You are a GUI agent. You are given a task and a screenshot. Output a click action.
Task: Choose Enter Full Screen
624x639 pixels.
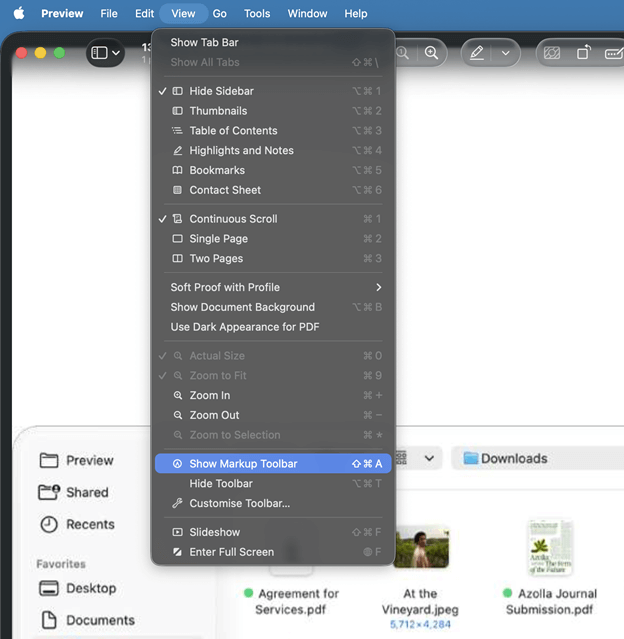pos(231,552)
